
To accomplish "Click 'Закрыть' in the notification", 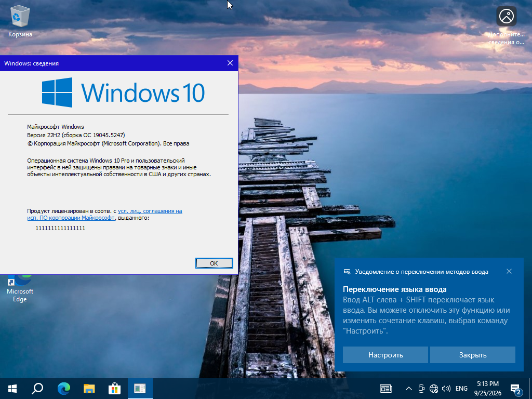I will (473, 355).
